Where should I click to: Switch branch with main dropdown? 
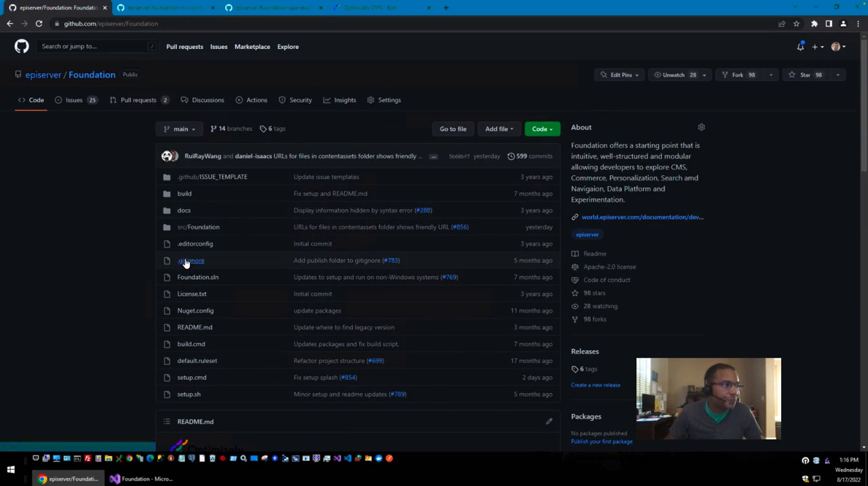[x=180, y=129]
